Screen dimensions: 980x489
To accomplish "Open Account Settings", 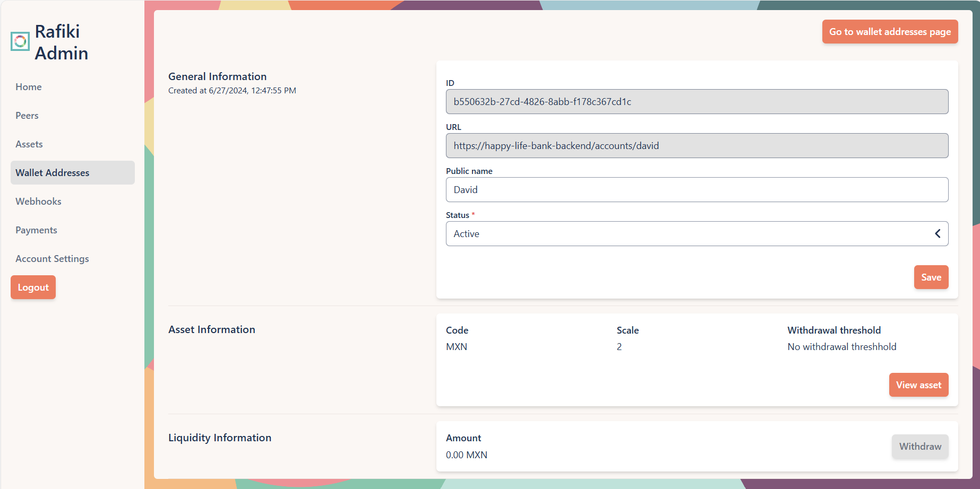I will click(x=52, y=259).
